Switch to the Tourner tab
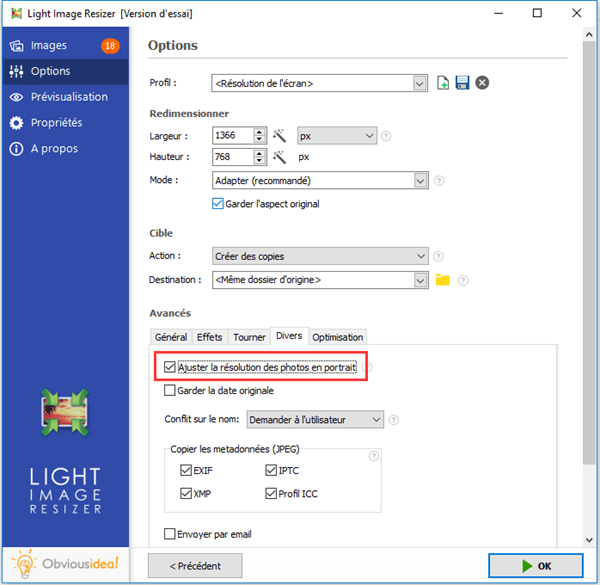 (x=249, y=337)
